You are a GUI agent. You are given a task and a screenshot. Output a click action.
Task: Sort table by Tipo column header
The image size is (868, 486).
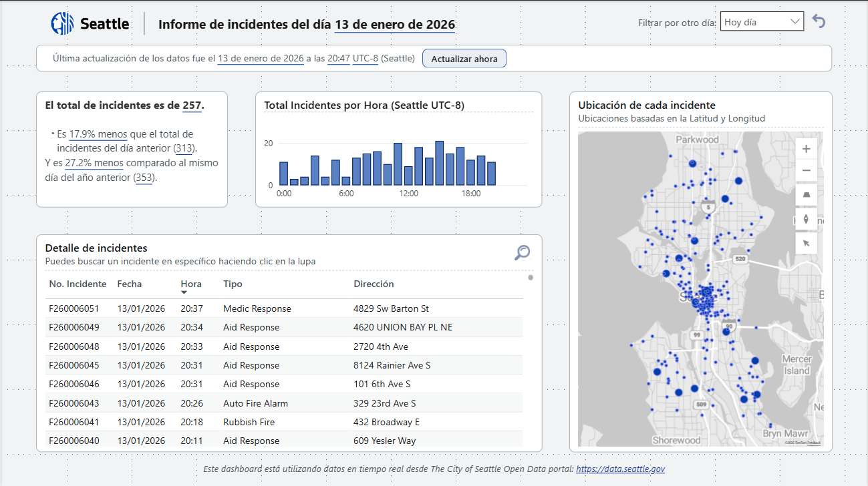pos(233,284)
